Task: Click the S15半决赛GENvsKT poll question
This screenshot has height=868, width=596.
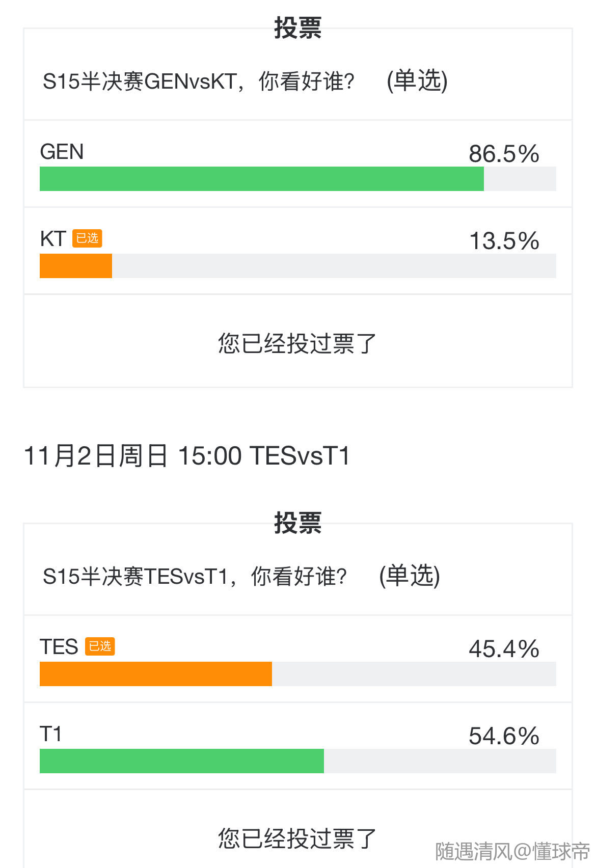Action: [x=199, y=82]
